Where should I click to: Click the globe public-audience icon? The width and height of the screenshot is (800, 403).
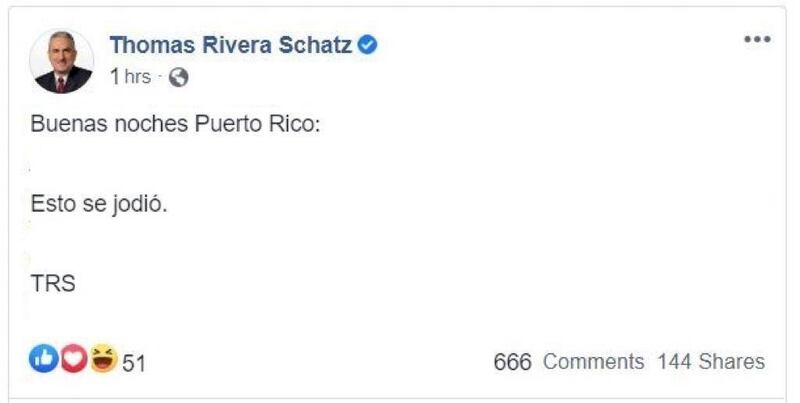pos(180,76)
